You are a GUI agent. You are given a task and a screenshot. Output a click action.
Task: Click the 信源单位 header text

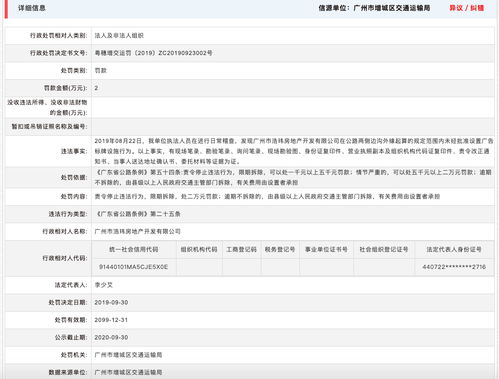374,8
